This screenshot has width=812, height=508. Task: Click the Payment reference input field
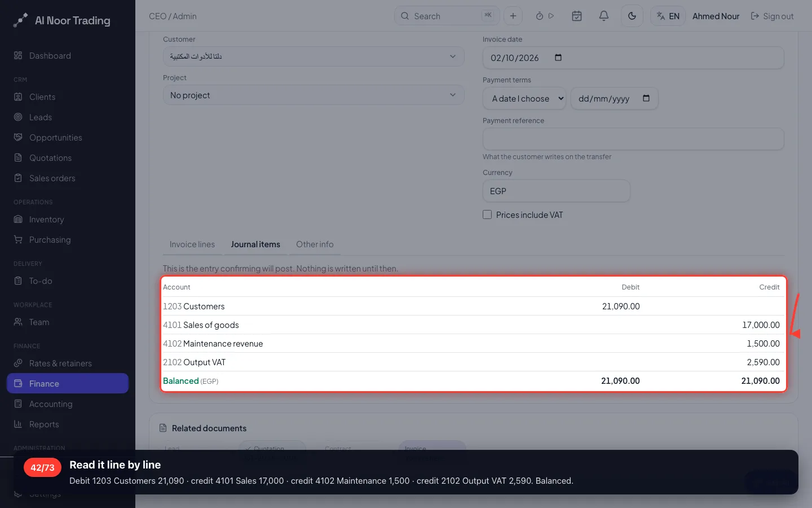point(633,139)
